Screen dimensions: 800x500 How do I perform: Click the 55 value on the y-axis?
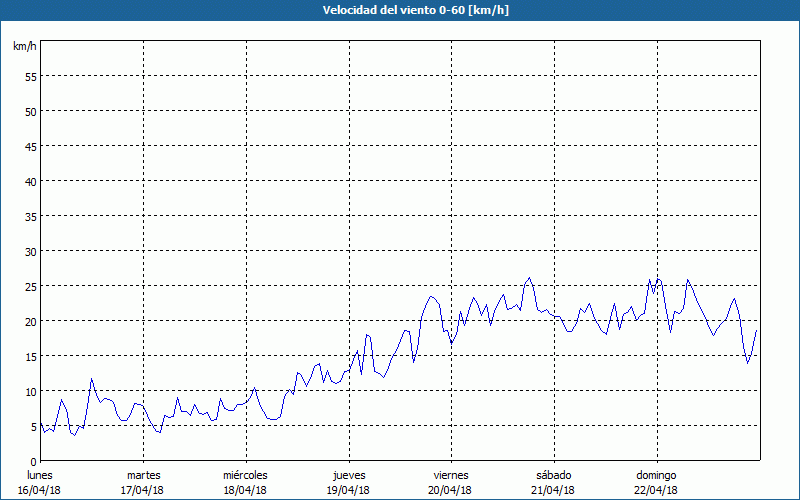click(x=30, y=76)
